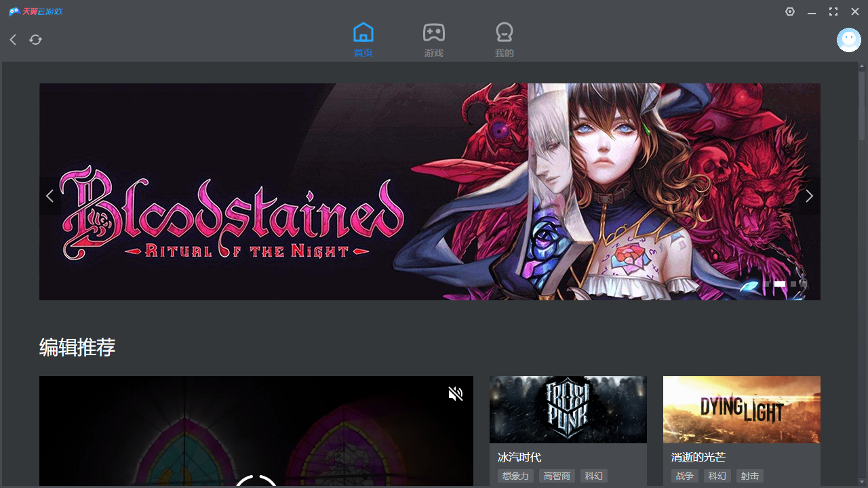This screenshot has width=868, height=488.
Task: Click the 消逝的光芒 game title
Action: click(x=698, y=457)
